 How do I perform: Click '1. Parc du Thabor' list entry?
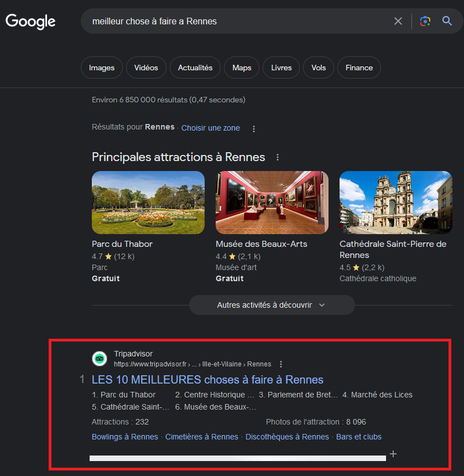[124, 395]
